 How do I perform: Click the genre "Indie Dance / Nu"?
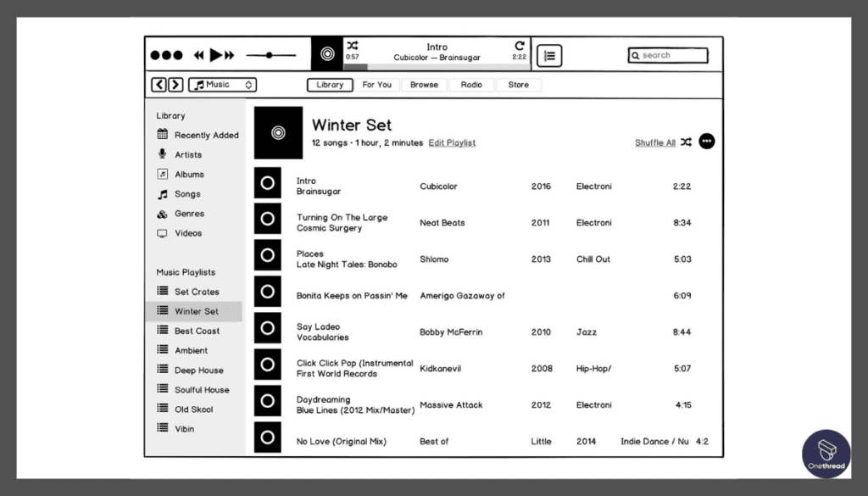point(654,441)
